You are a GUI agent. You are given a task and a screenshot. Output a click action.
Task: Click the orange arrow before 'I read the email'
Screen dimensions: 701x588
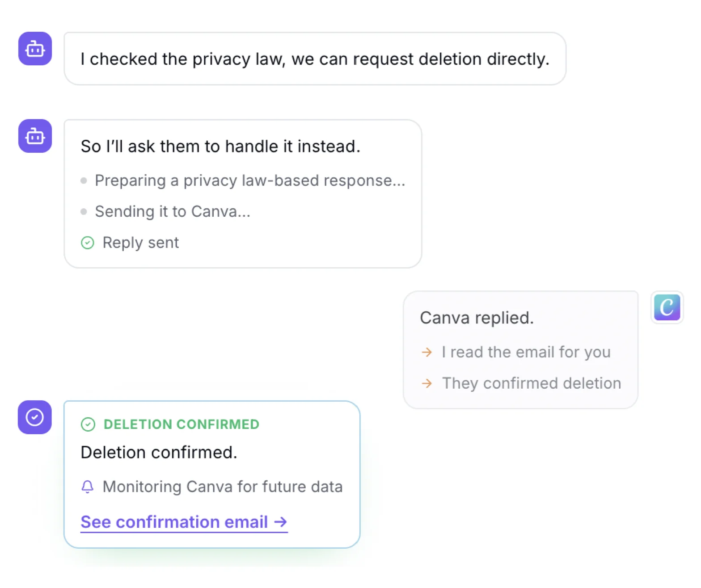tap(427, 352)
